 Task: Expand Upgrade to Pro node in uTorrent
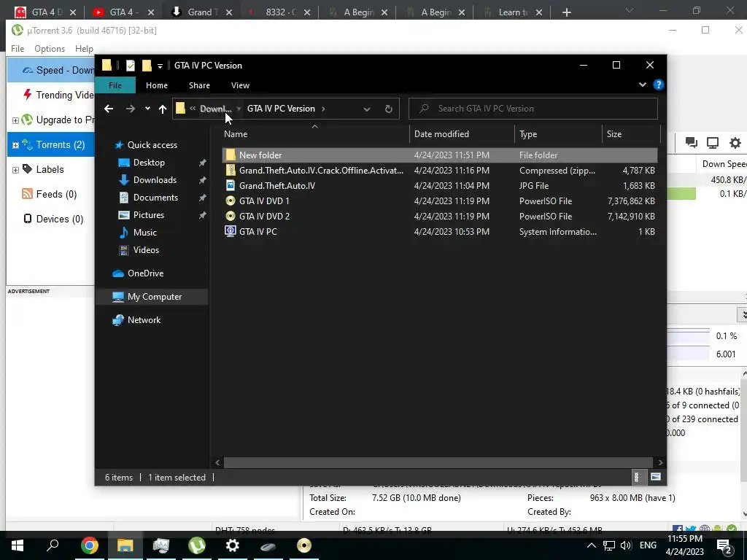coord(15,120)
